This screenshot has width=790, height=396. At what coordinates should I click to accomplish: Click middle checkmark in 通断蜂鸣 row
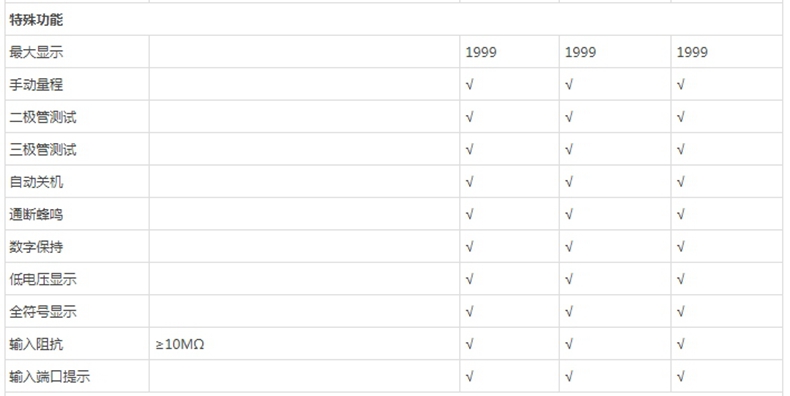click(x=569, y=214)
